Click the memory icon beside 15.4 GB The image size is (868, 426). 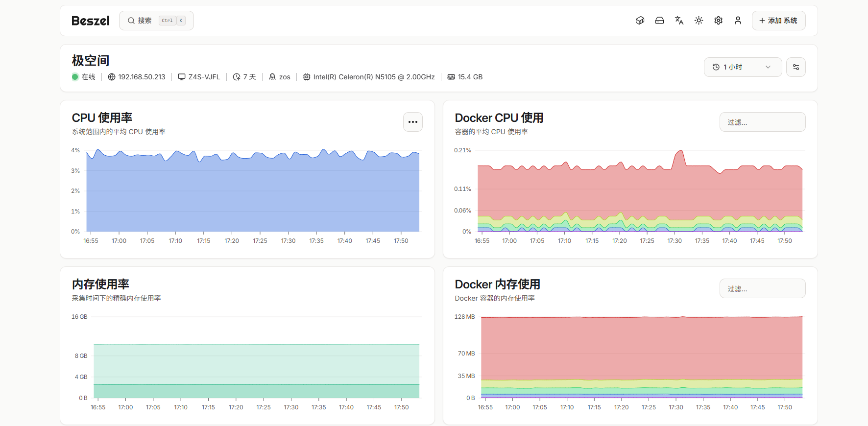[451, 77]
